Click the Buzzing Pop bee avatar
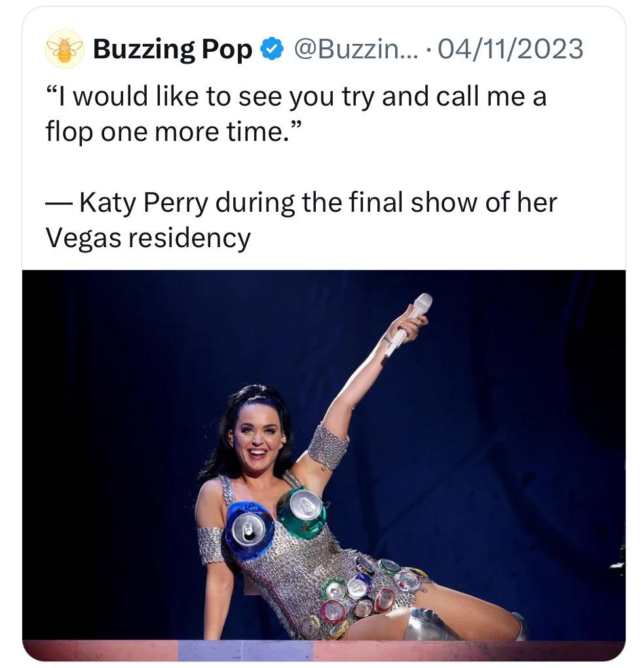This screenshot has height=668, width=644. coord(64,49)
